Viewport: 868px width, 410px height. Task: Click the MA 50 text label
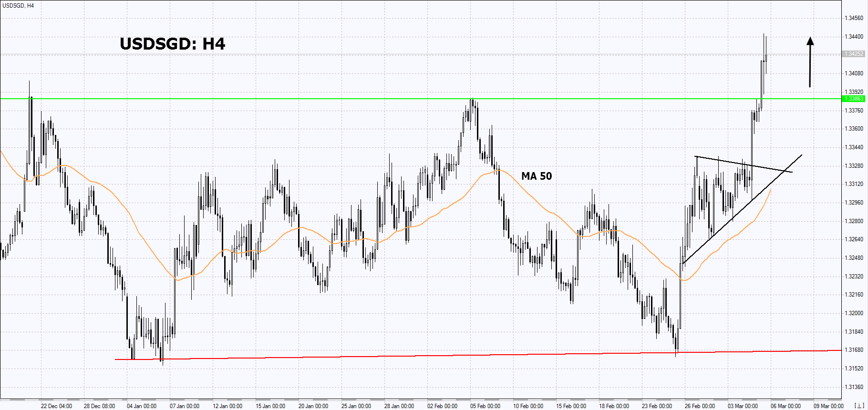coord(537,176)
